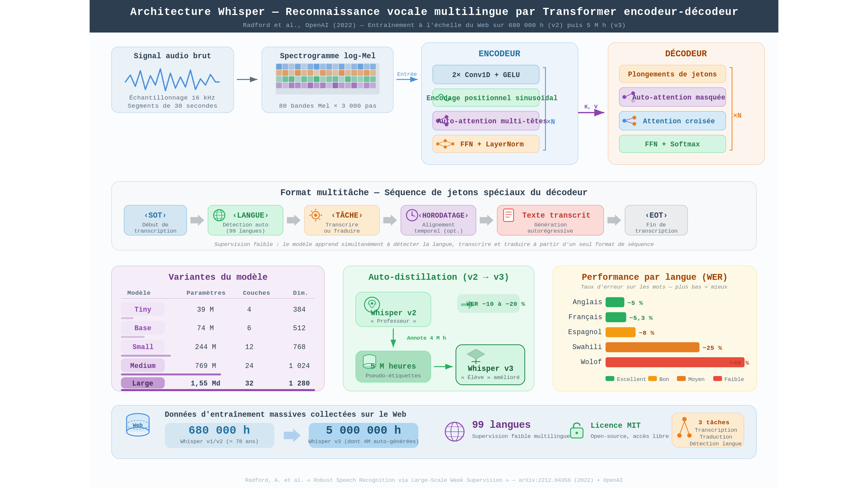Click the network icon in FFN + LayerNorm

point(445,144)
